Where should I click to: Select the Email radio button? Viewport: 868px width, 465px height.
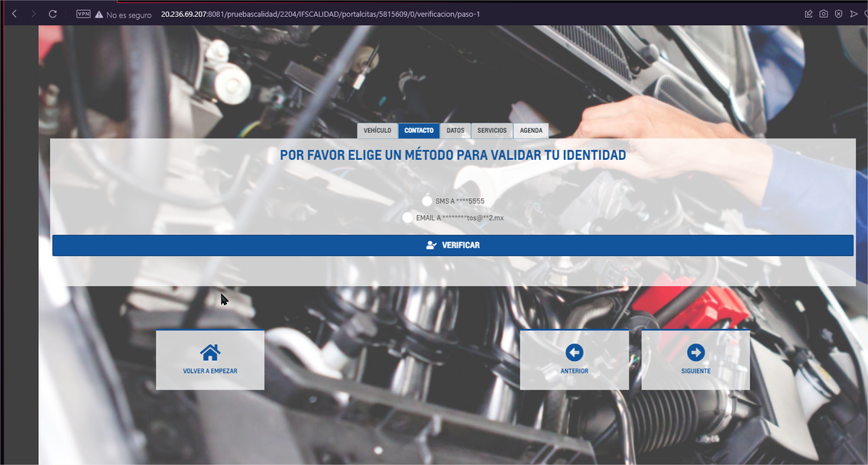click(x=407, y=217)
